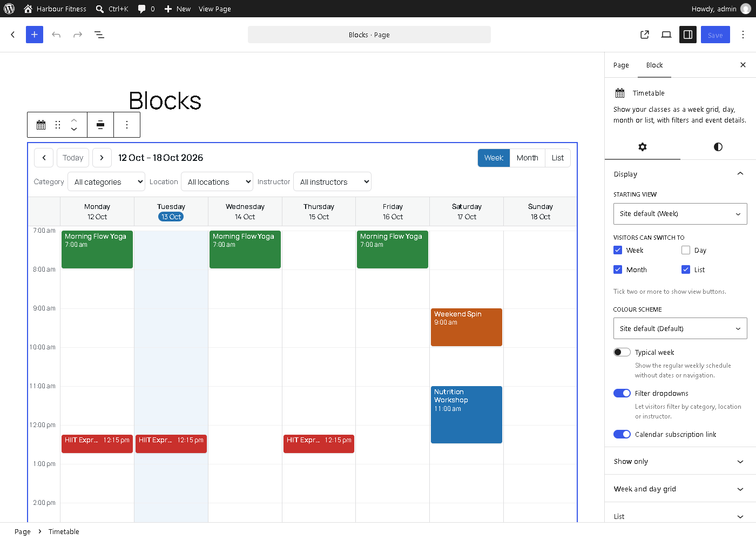The width and height of the screenshot is (756, 540).
Task: Toggle the block inserter plus button
Action: point(35,35)
